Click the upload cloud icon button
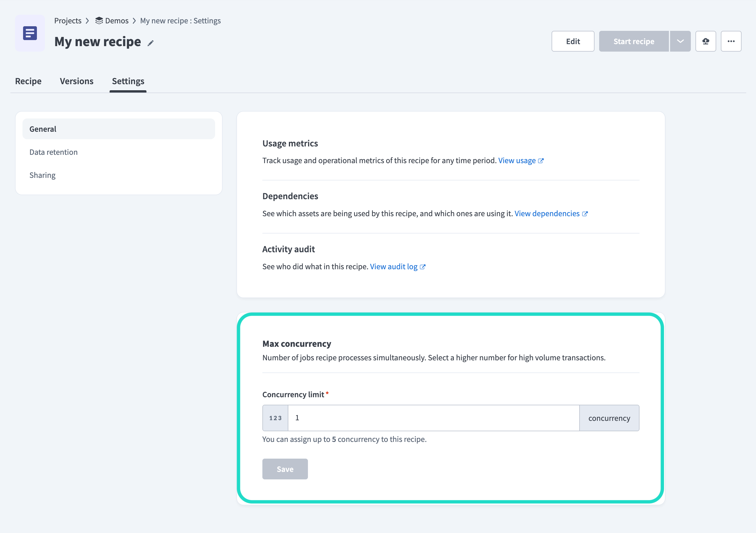The image size is (756, 533). tap(706, 41)
